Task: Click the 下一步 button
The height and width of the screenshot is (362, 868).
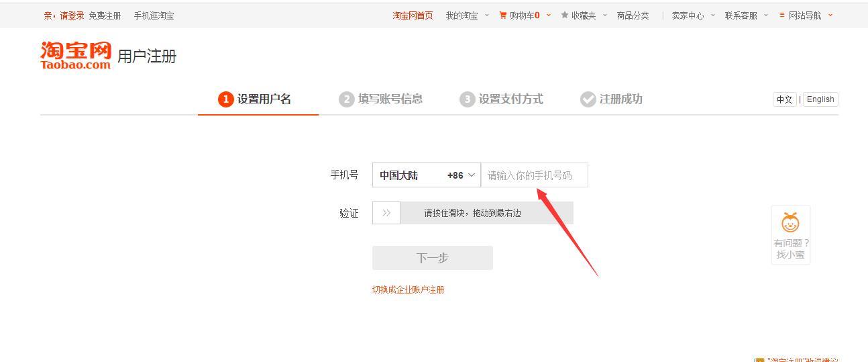Action: tap(433, 258)
